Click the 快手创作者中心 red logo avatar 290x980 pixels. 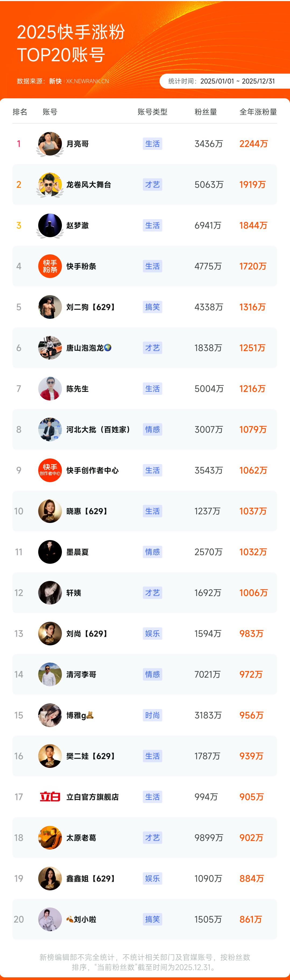coord(50,470)
